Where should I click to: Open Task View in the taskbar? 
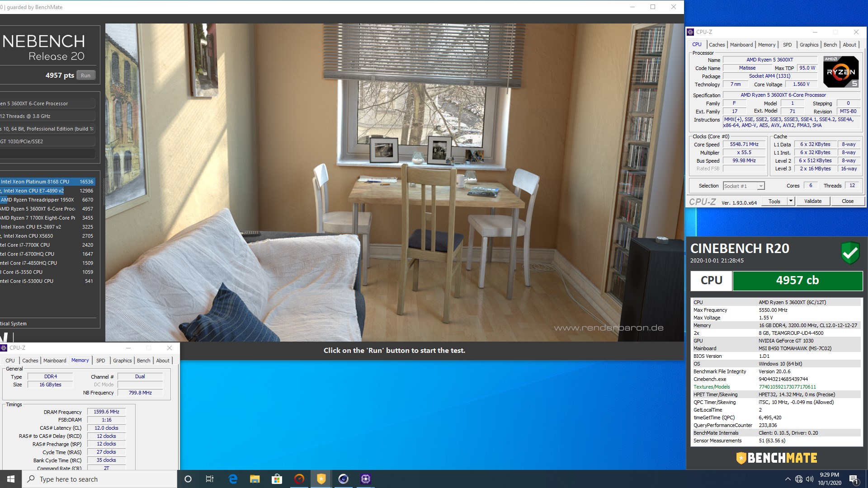coord(210,479)
